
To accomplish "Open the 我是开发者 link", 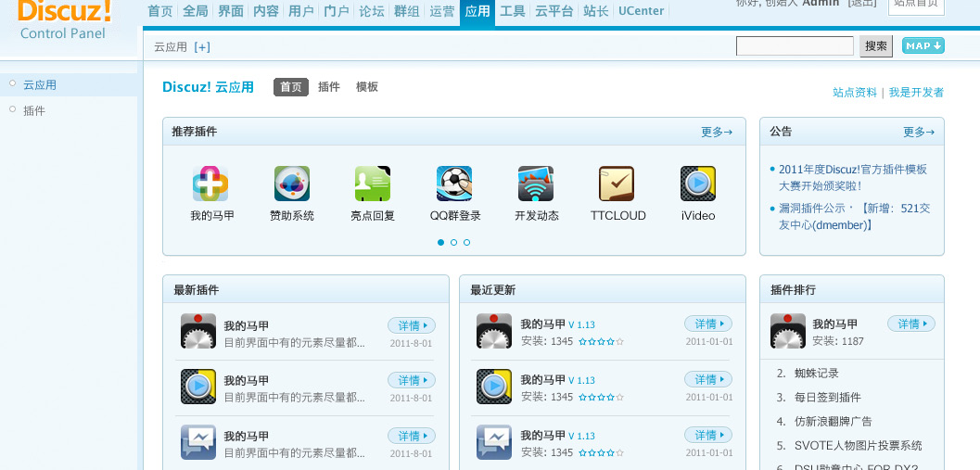I will 916,93.
